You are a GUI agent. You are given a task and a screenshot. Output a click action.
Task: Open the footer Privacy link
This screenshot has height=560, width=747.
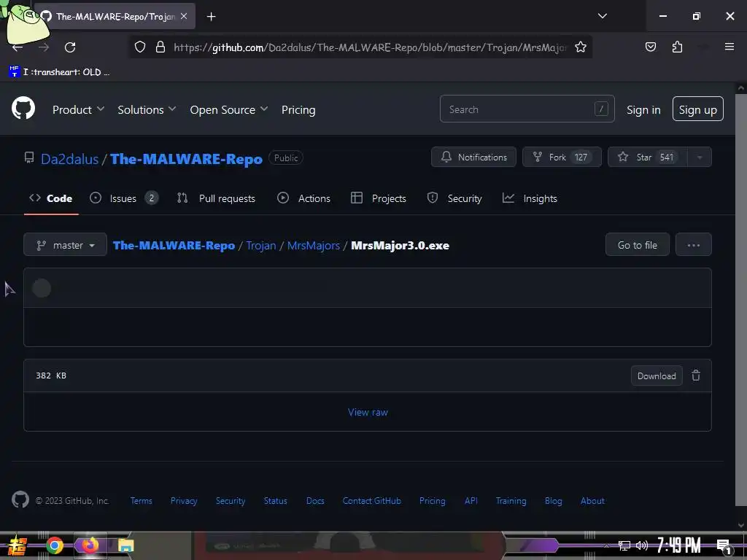point(184,500)
